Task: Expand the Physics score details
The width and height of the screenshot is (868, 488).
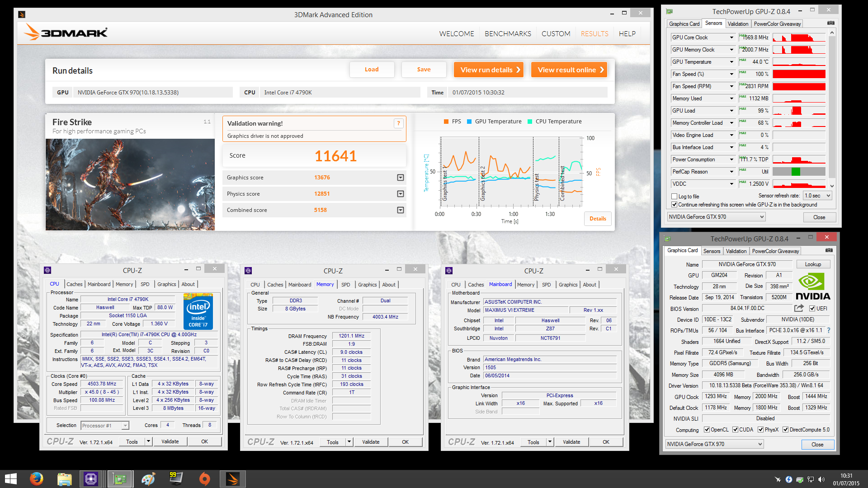Action: tap(400, 194)
